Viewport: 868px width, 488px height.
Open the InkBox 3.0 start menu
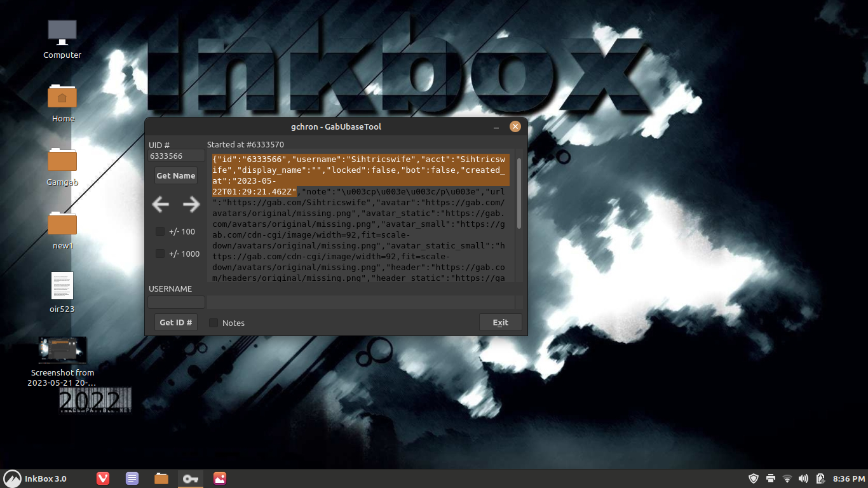click(x=36, y=478)
